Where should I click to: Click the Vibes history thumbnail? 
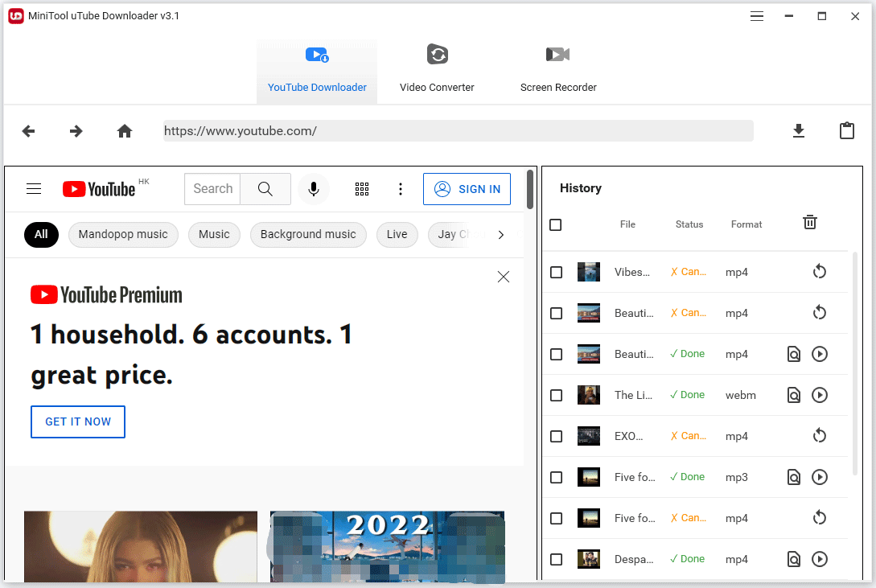pyautogui.click(x=588, y=272)
